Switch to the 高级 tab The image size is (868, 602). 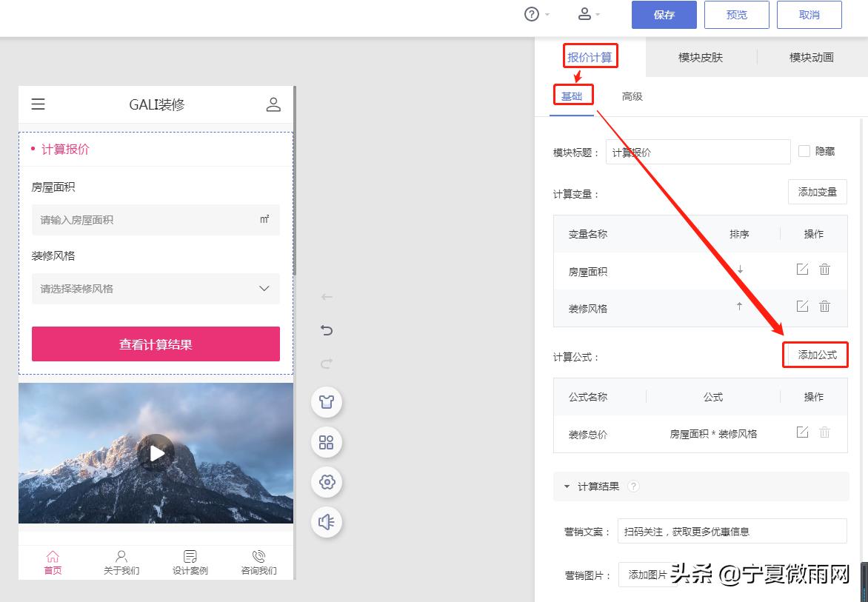[632, 96]
